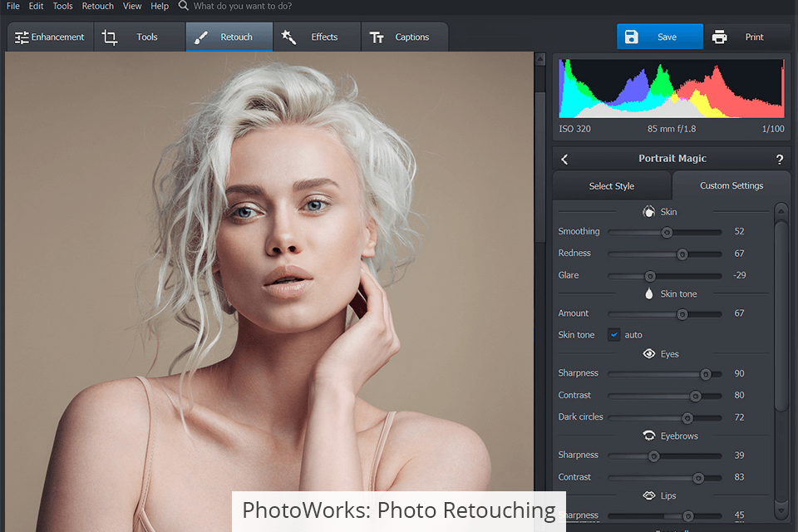
Task: Click the Skin section icon
Action: pyautogui.click(x=648, y=211)
